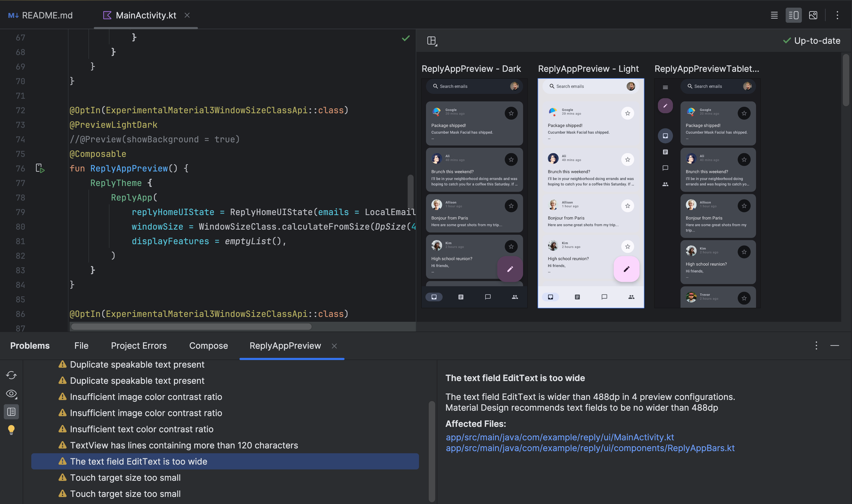The width and height of the screenshot is (852, 504).
Task: Run ReplyAppPreview from the gutter icon
Action: (x=40, y=168)
